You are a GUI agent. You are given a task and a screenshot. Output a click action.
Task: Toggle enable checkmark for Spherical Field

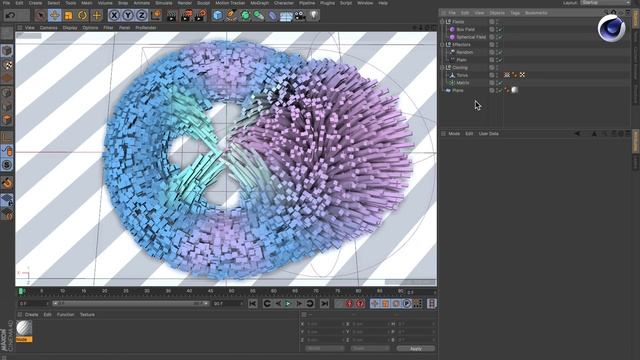(500, 37)
